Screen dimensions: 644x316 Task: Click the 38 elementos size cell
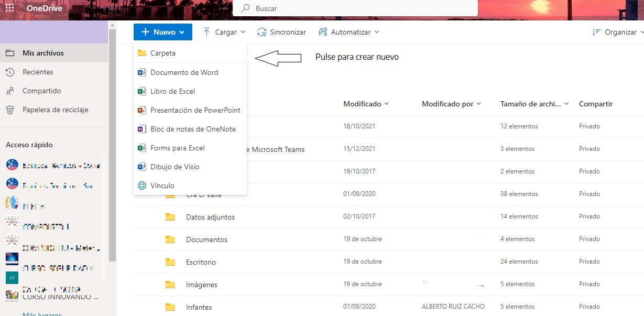(x=519, y=194)
